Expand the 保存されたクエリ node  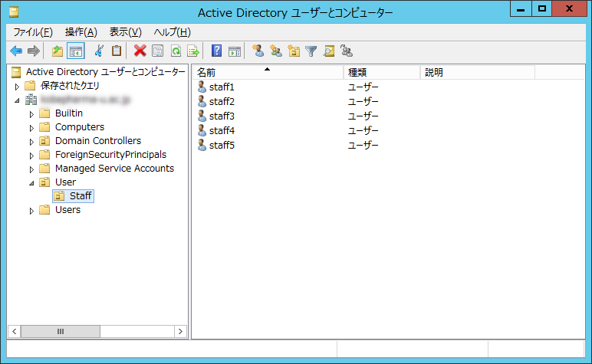tap(17, 87)
